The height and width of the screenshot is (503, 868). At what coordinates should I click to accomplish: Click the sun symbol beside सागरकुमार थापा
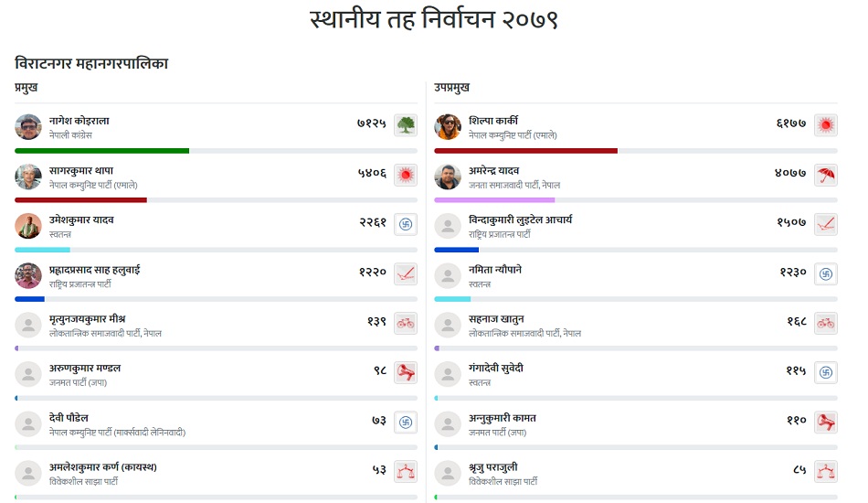(406, 175)
